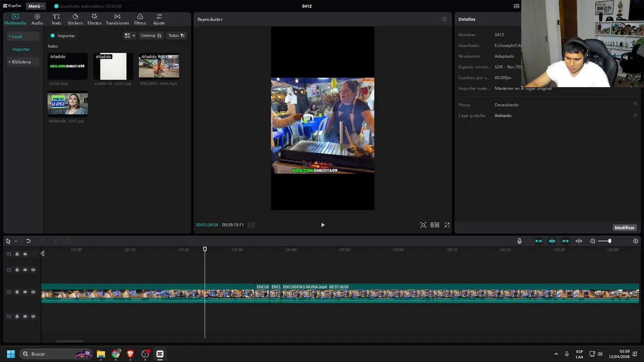Hide the text track with eye icon

point(25,254)
